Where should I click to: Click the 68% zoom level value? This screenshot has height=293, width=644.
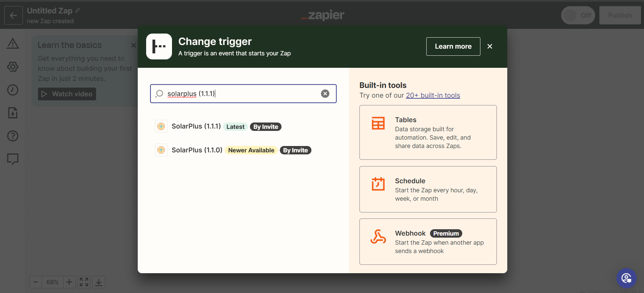52,282
